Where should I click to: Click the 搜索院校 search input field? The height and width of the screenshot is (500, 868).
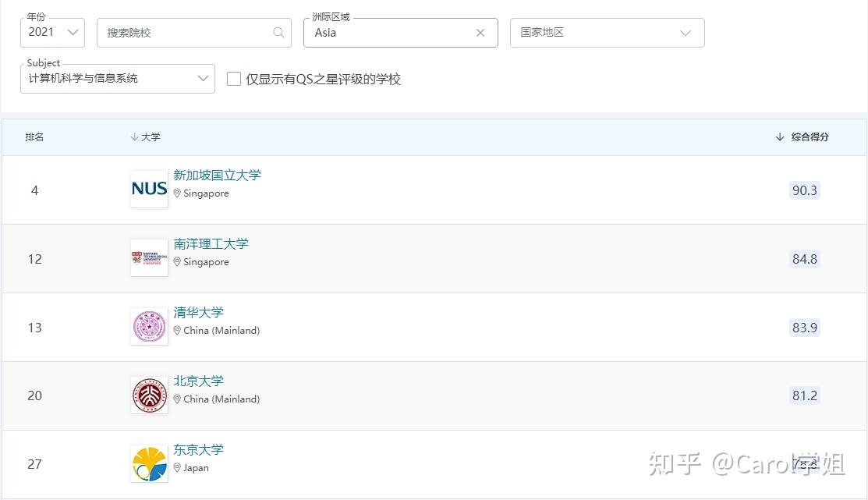(x=193, y=33)
